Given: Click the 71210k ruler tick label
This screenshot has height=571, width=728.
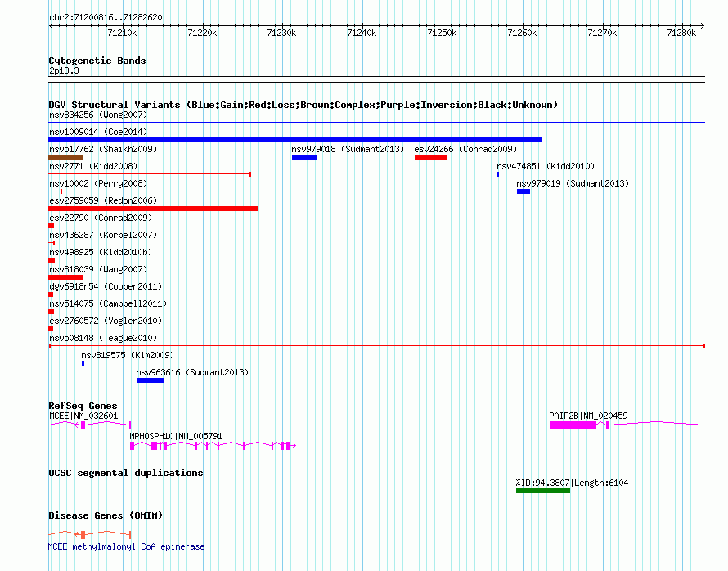Looking at the screenshot, I should click(x=122, y=33).
